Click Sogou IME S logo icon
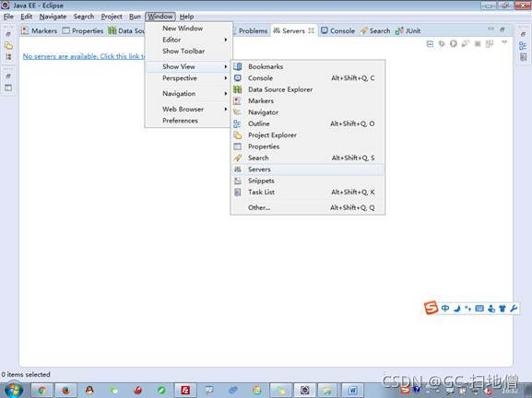The width and height of the screenshot is (532, 398). (431, 308)
